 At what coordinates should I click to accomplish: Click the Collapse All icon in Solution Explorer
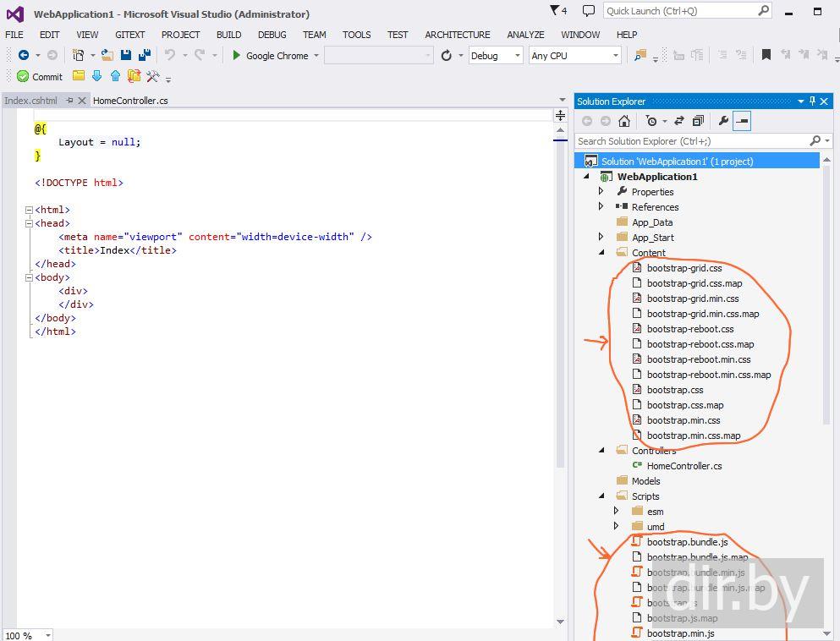698,121
